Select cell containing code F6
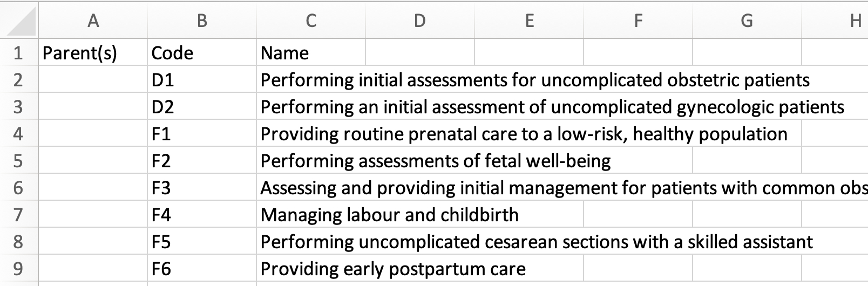This screenshot has width=868, height=286. (x=202, y=269)
